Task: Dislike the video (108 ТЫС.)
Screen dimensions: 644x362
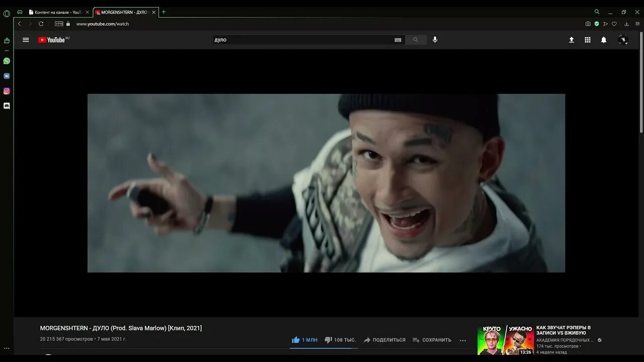Action: [x=340, y=340]
